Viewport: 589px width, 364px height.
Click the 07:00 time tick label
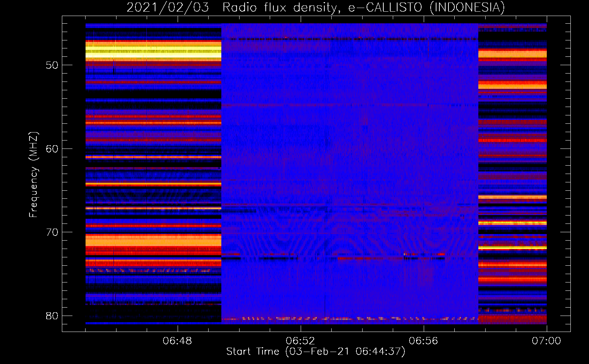546,341
